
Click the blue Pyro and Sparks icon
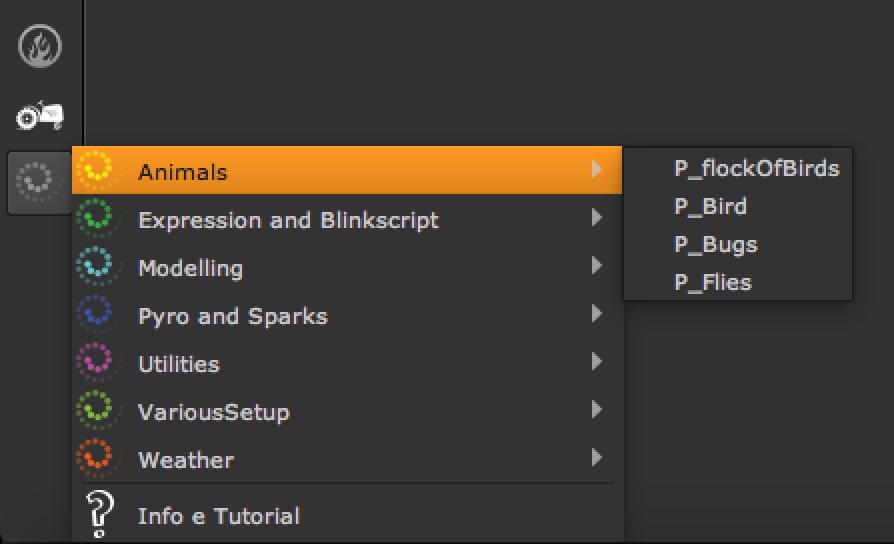[96, 315]
